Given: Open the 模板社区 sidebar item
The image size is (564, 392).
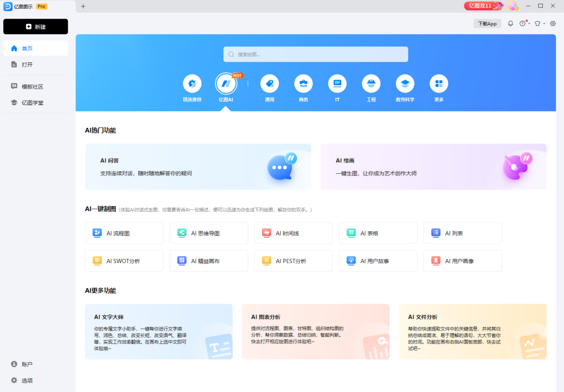Looking at the screenshot, I should (x=29, y=86).
